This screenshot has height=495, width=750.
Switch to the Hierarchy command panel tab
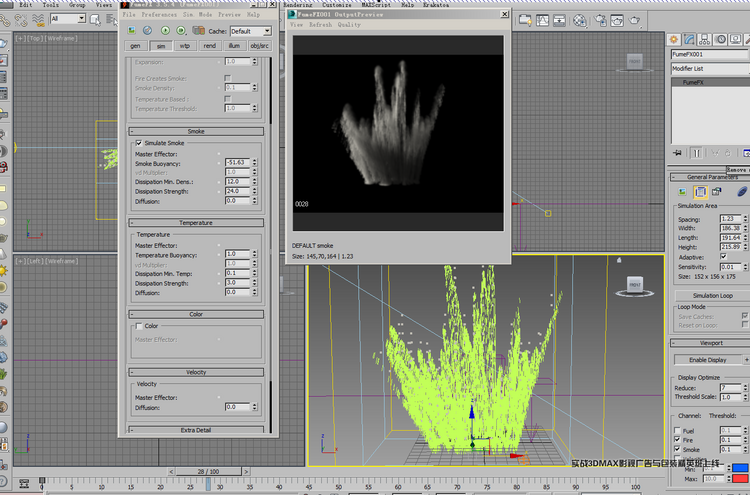[x=704, y=39]
